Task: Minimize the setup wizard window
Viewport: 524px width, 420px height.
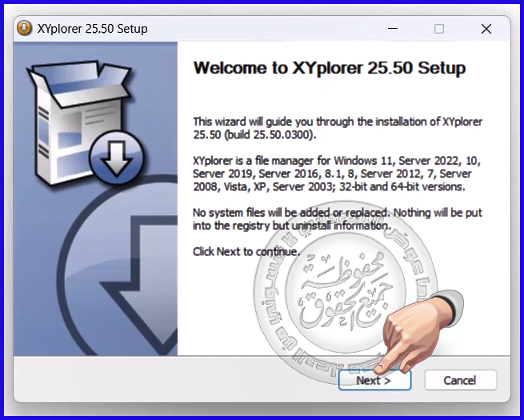Action: 393,29
